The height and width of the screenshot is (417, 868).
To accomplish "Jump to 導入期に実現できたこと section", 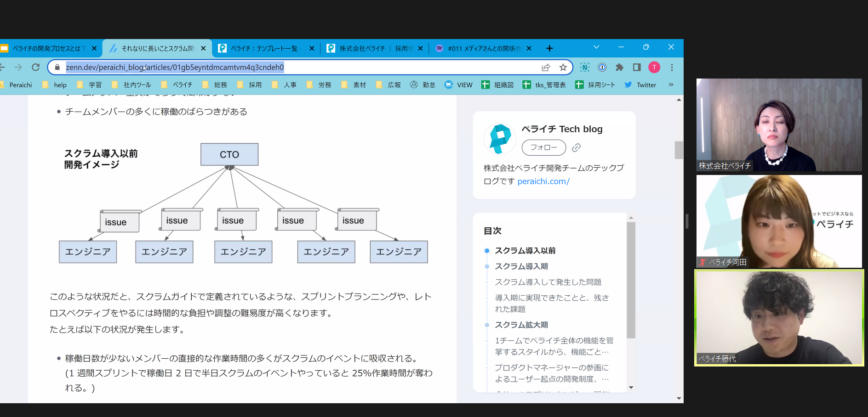I will (552, 303).
